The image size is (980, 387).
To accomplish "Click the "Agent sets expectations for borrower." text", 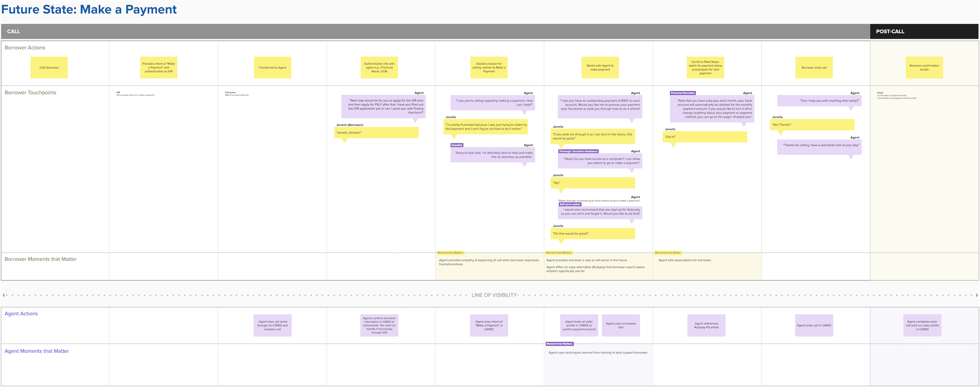I will (685, 260).
